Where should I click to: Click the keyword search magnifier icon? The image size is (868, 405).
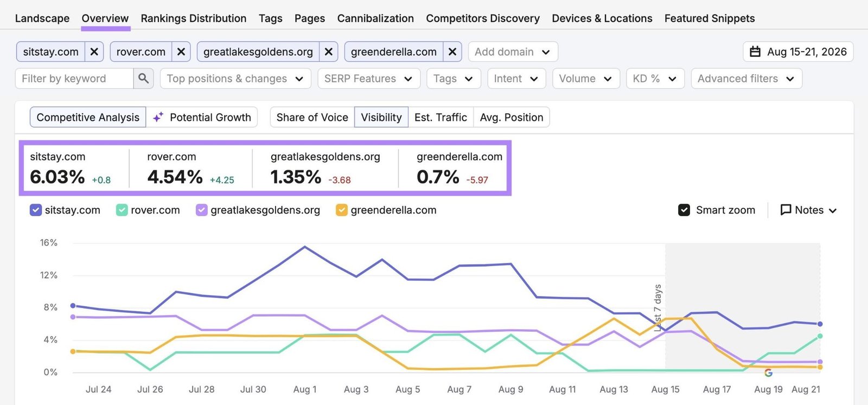pos(143,79)
